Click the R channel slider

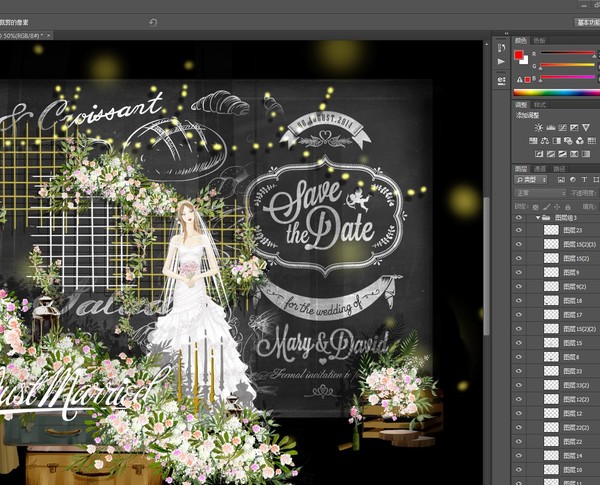click(x=567, y=53)
